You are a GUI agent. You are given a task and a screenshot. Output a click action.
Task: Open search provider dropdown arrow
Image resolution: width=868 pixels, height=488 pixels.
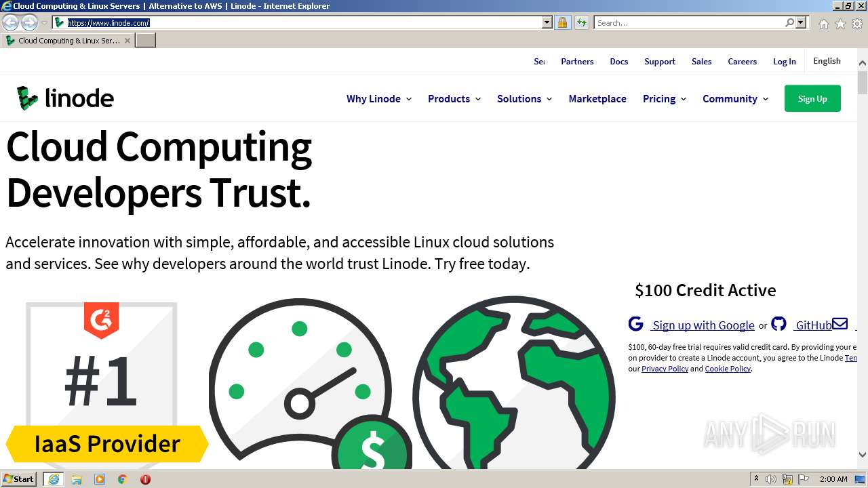pyautogui.click(x=801, y=23)
